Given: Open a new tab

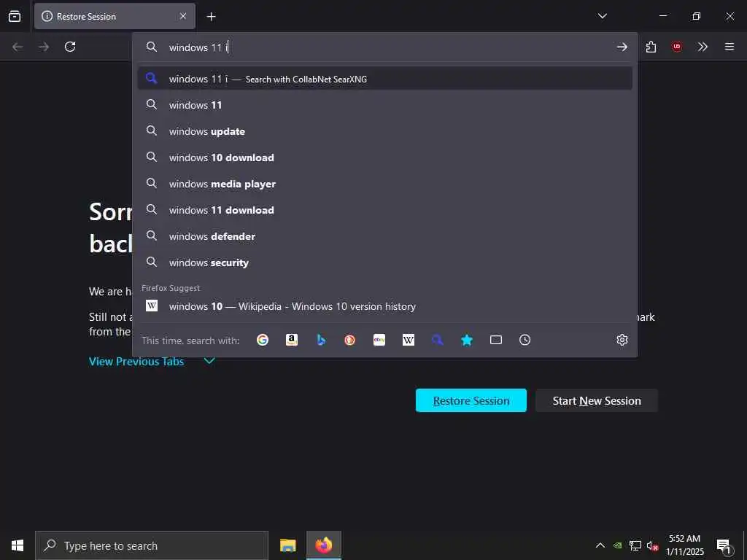Looking at the screenshot, I should pos(211,17).
